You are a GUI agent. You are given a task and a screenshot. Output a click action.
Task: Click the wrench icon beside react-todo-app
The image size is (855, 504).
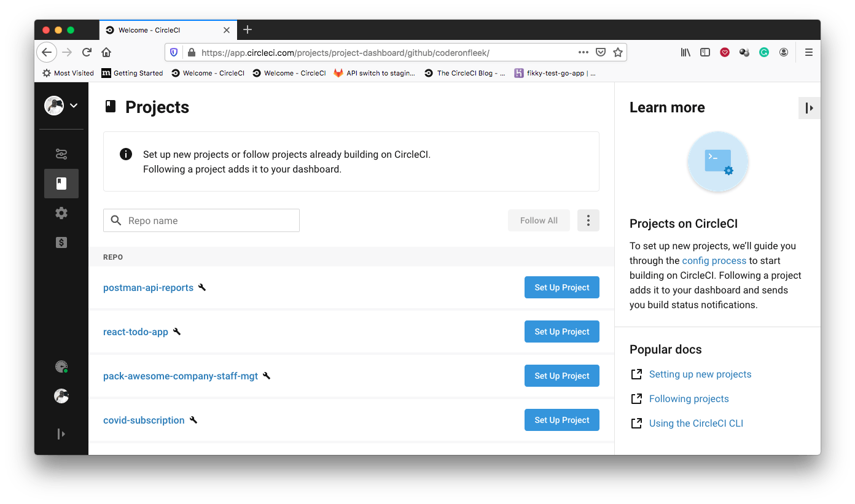177,331
